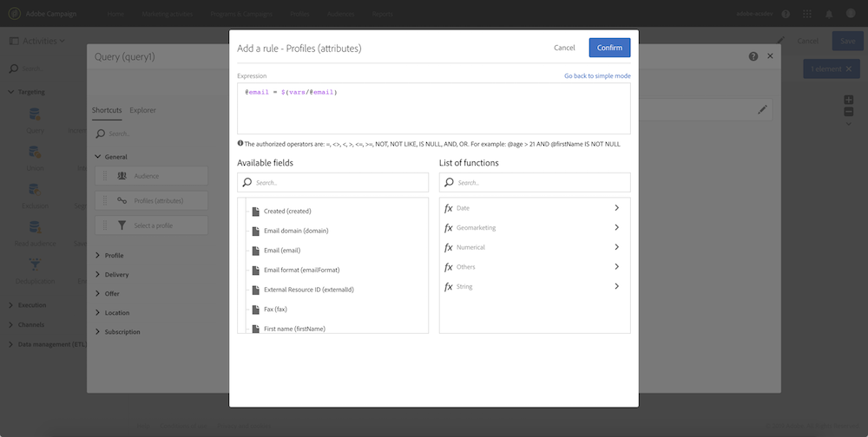Select the Union activity icon

click(x=35, y=152)
